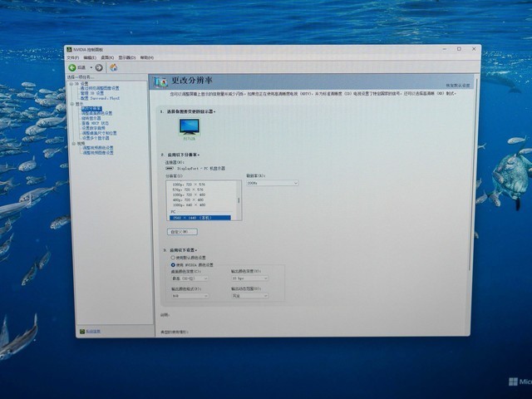Image resolution: width=532 pixels, height=399 pixels.
Task: Open 旋转显示器 in the tree
Action: [x=91, y=118]
